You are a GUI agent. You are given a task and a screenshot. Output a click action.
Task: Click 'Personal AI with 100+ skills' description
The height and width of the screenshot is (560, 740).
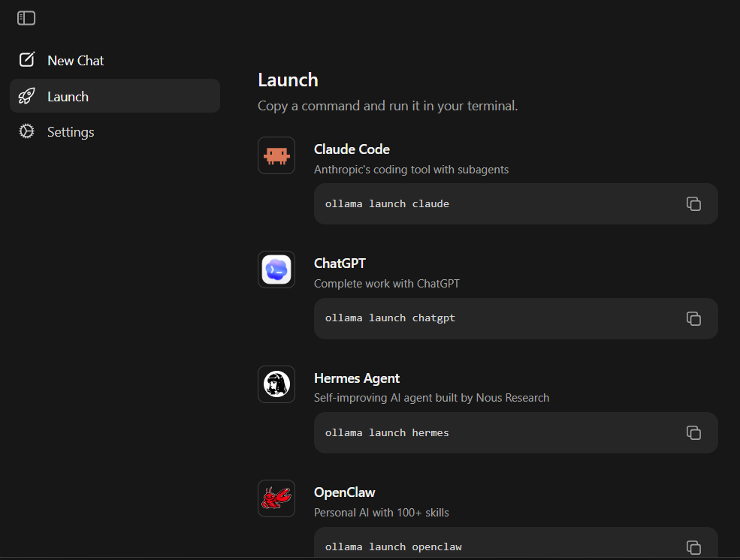[382, 513]
